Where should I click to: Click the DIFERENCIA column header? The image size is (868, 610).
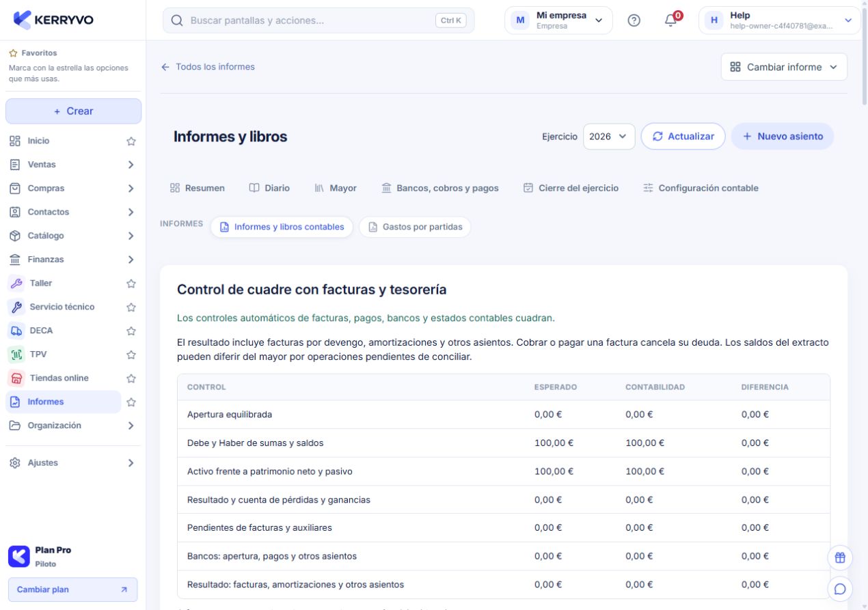765,387
